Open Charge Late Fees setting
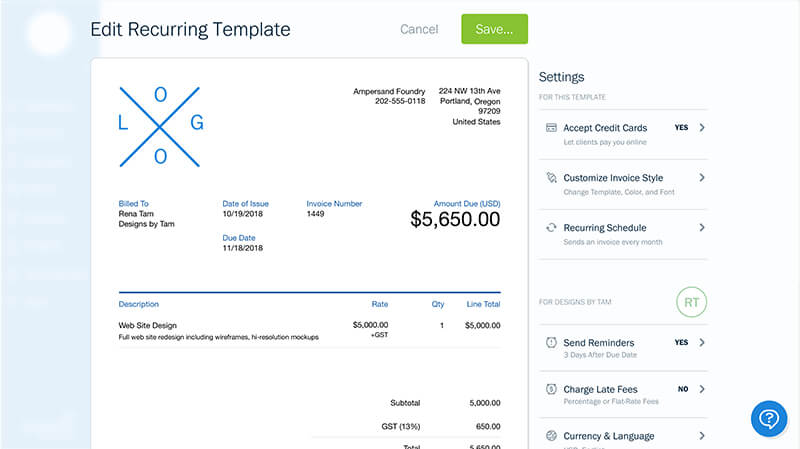 623,394
